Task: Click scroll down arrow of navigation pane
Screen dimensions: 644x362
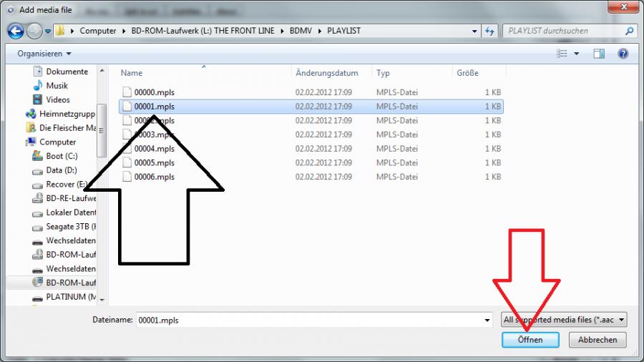Action: (102, 300)
